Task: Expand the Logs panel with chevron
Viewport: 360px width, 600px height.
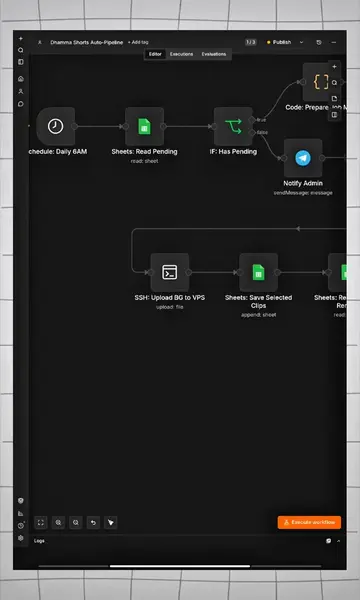Action: pyautogui.click(x=339, y=541)
